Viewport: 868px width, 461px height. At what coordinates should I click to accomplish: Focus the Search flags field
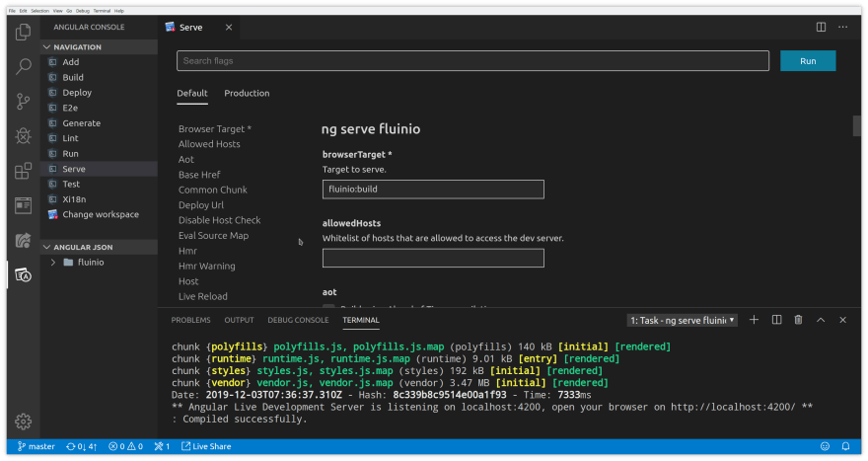click(x=472, y=61)
